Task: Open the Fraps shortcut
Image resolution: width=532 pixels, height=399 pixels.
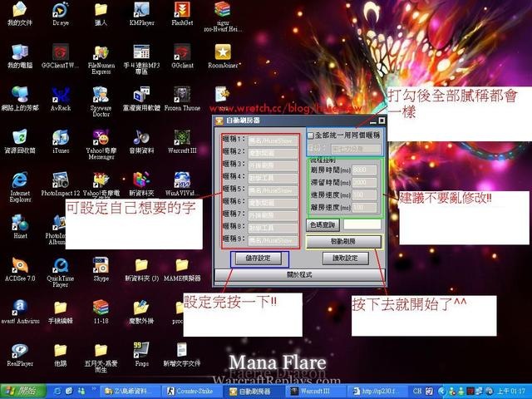Action: [141, 355]
